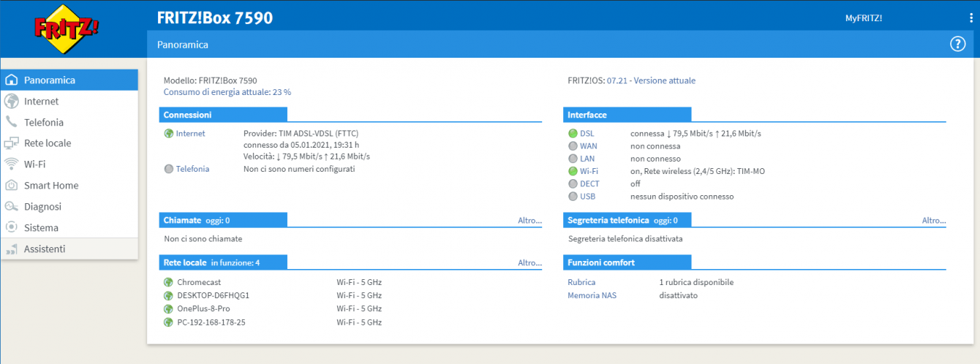Click 'Modello: FRITZ!Box 7590' text
Screen dimensions: 980x364
210,80
